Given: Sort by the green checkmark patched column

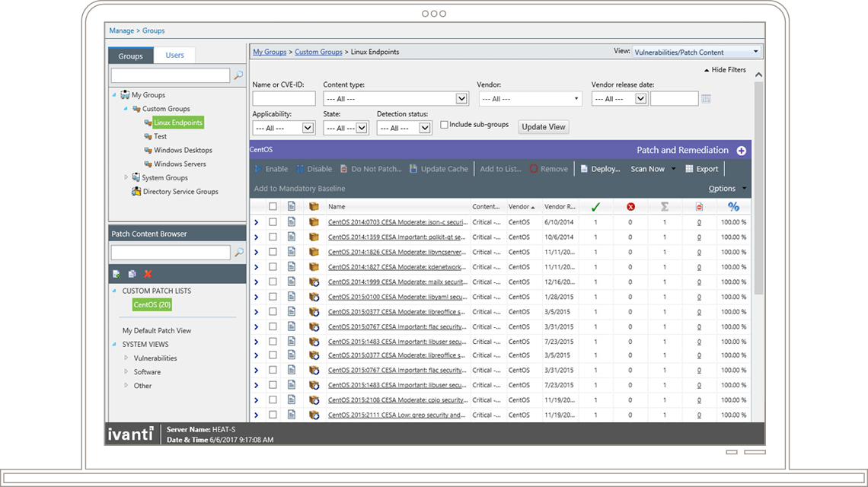Looking at the screenshot, I should (x=595, y=206).
